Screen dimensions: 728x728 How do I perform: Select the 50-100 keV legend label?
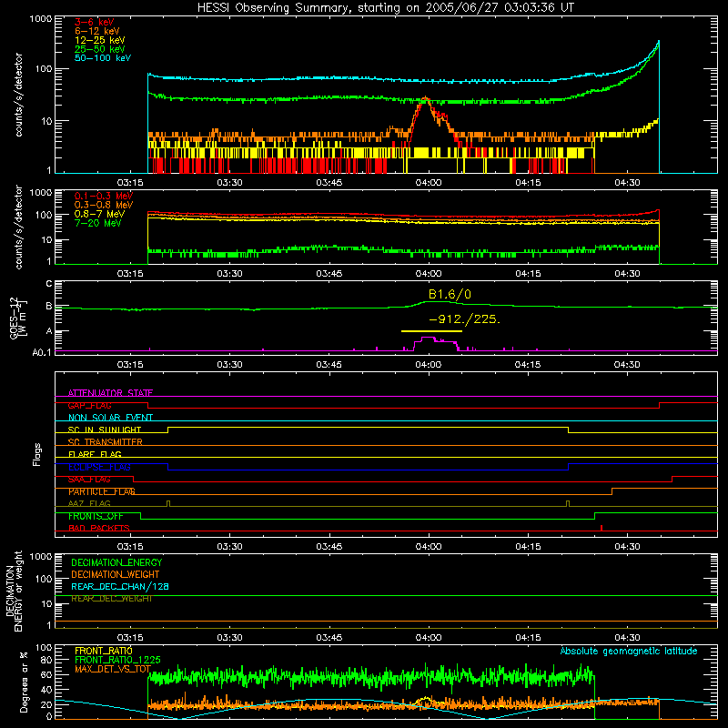coord(103,58)
